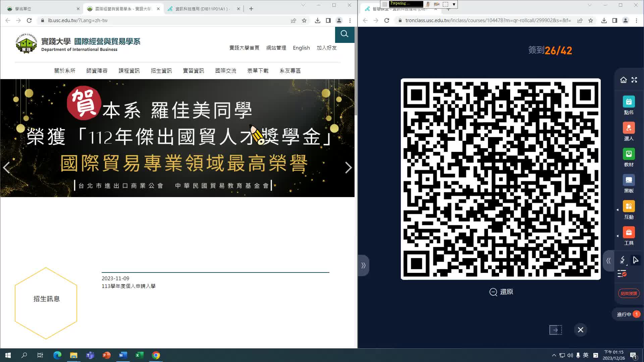Image resolution: width=644 pixels, height=362 pixels.
Task: Open the 國際交流 menu
Action: click(x=226, y=71)
